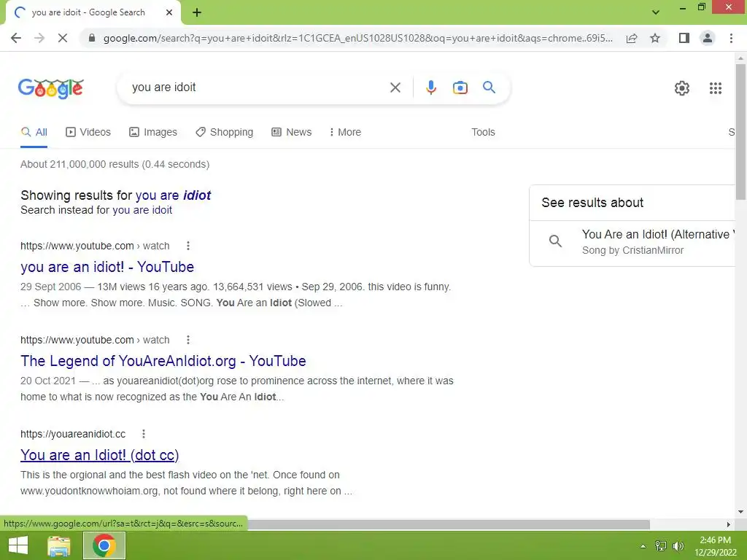Open the Chrome three-dot menu
Image resolution: width=747 pixels, height=560 pixels.
tap(731, 38)
